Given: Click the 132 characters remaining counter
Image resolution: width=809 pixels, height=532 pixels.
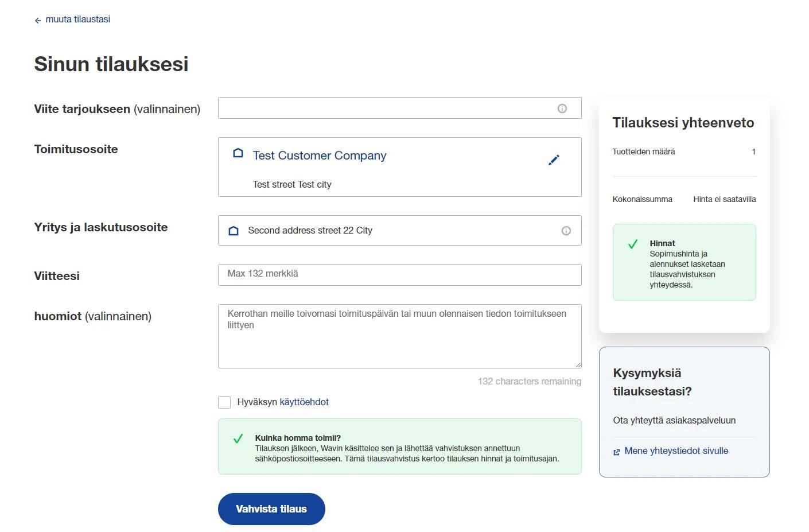Looking at the screenshot, I should tap(530, 381).
